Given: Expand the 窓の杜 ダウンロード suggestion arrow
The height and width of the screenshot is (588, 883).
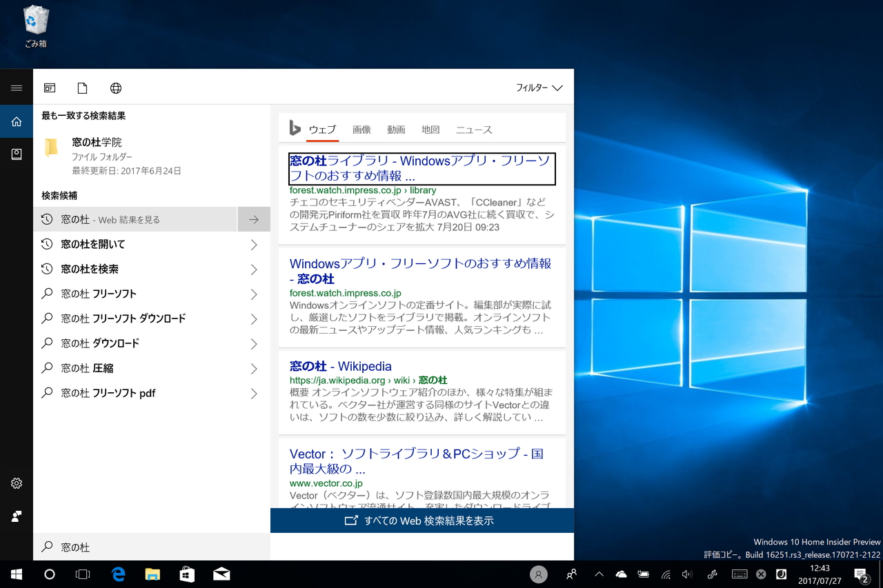Looking at the screenshot, I should (254, 343).
